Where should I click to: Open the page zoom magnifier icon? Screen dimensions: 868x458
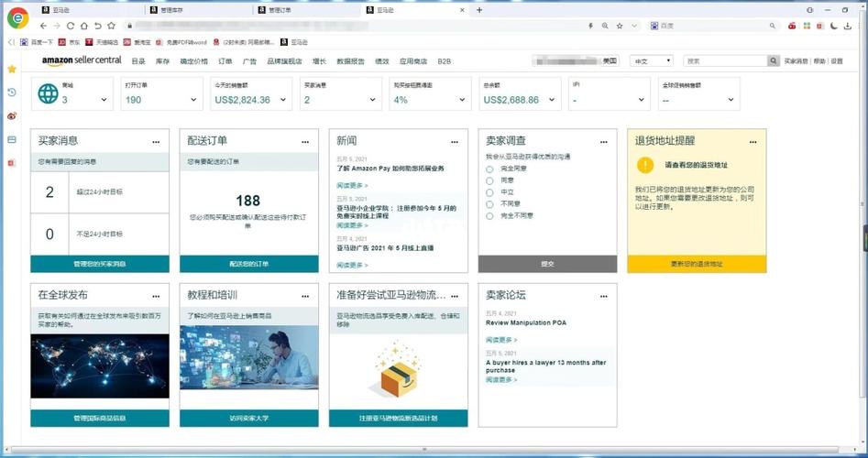(605, 26)
